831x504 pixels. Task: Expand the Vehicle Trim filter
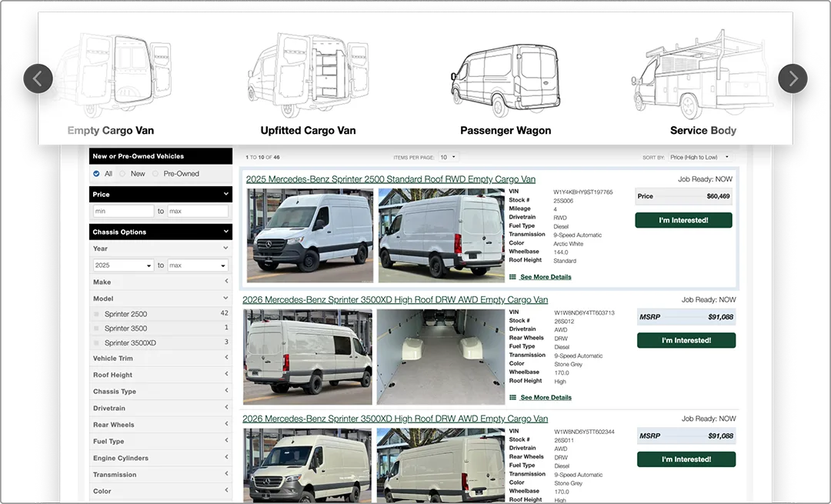click(161, 358)
